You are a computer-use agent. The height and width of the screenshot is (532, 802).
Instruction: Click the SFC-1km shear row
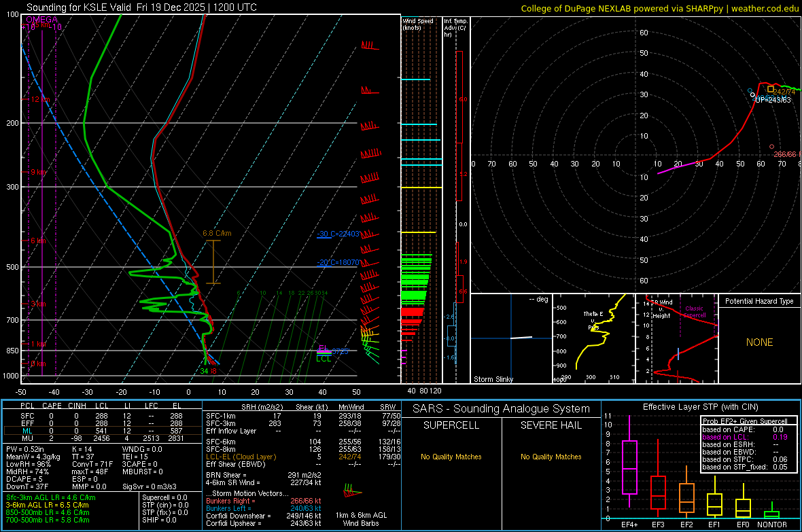pyautogui.click(x=303, y=416)
